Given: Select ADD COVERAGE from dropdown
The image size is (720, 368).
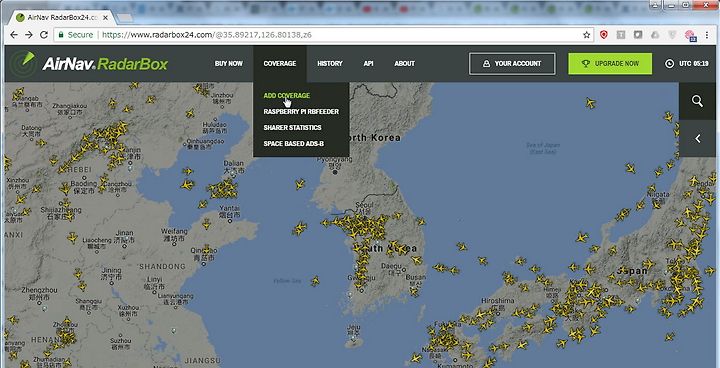Looking at the screenshot, I should click(287, 96).
